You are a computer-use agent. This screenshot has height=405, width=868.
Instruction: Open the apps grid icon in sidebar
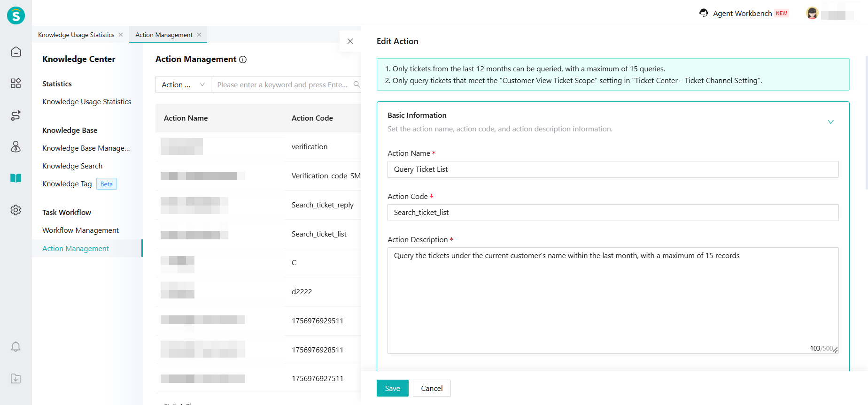(16, 83)
